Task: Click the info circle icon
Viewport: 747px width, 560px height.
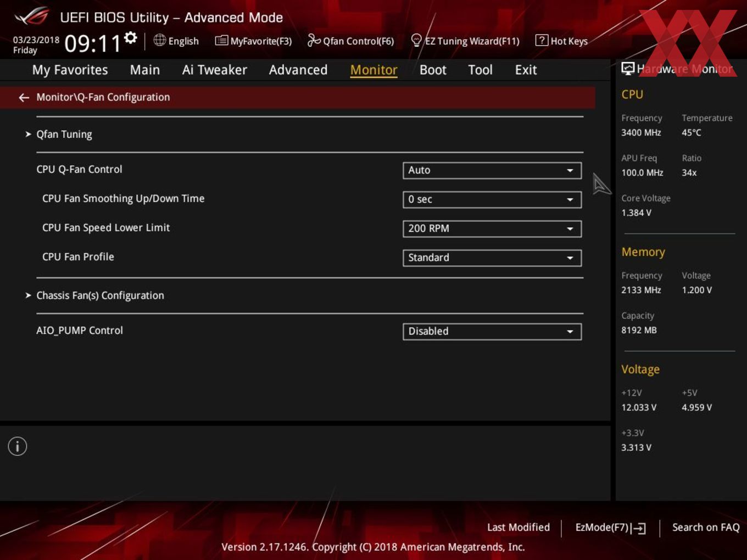Action: (x=18, y=446)
